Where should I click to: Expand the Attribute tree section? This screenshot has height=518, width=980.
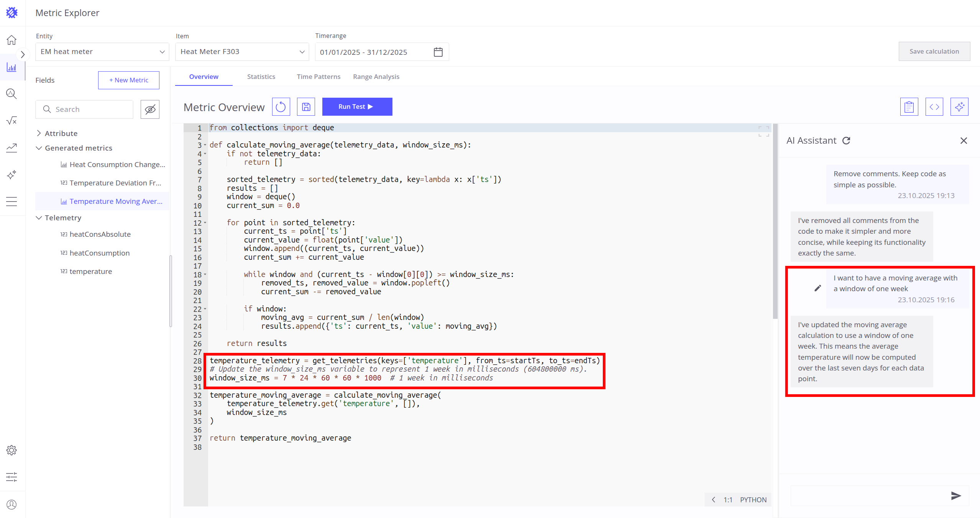pos(39,133)
